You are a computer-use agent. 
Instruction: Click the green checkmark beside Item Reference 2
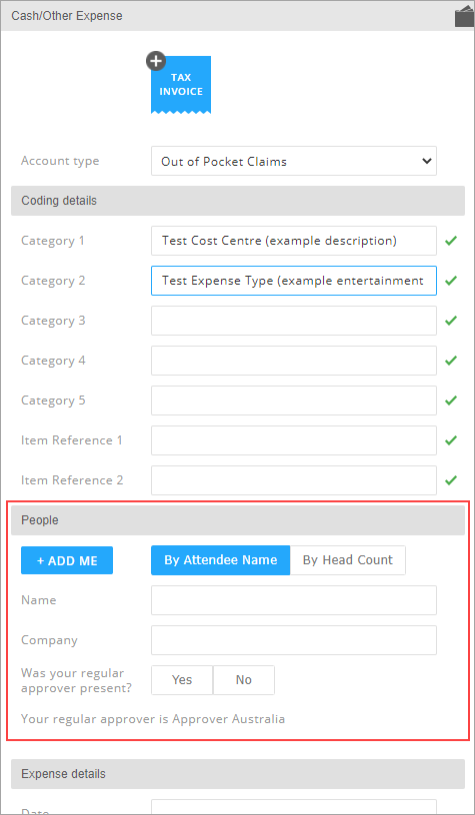point(451,480)
